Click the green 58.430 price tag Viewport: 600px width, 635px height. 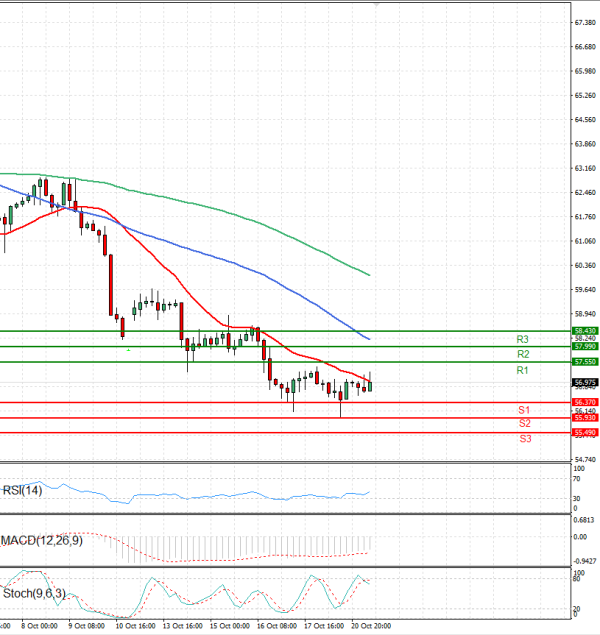point(584,330)
